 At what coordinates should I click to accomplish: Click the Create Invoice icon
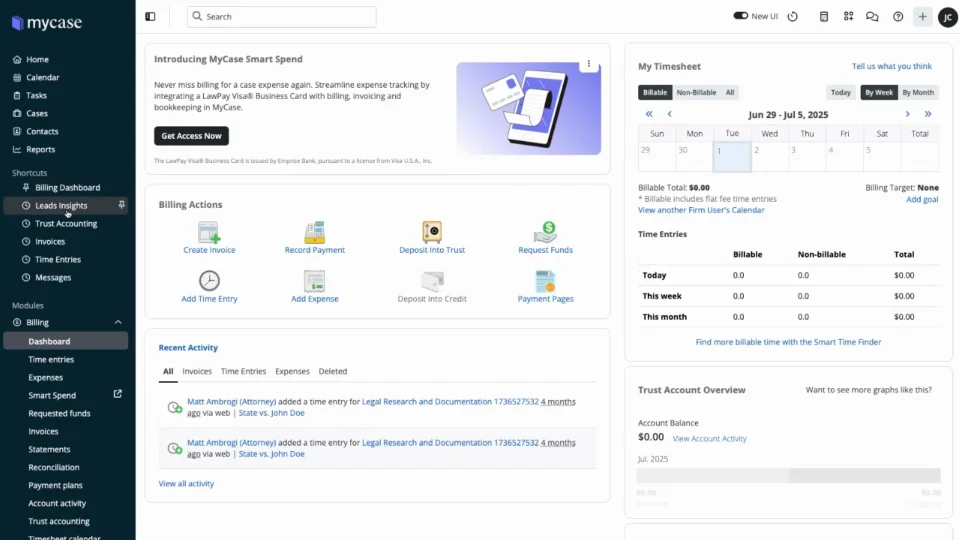pos(209,232)
